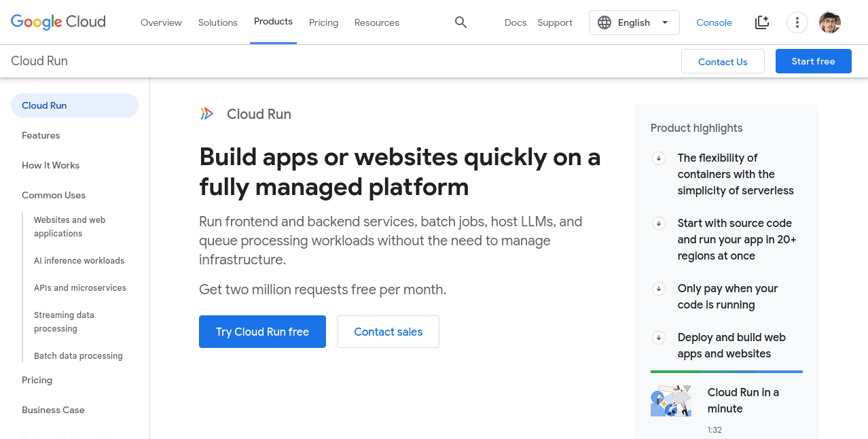Open Business Case sidebar item
868x439 pixels.
point(53,410)
